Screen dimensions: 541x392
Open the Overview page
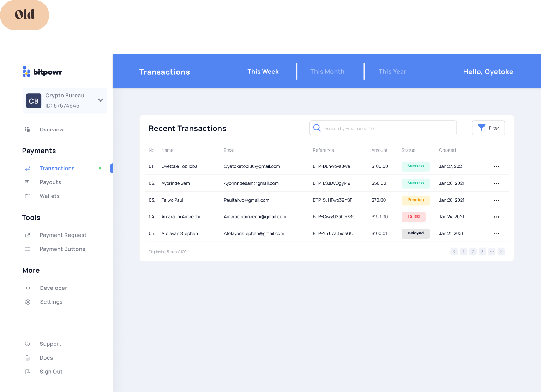tap(52, 130)
